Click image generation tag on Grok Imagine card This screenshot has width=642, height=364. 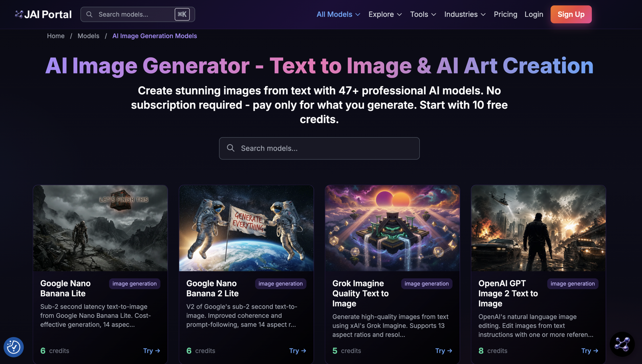point(427,284)
